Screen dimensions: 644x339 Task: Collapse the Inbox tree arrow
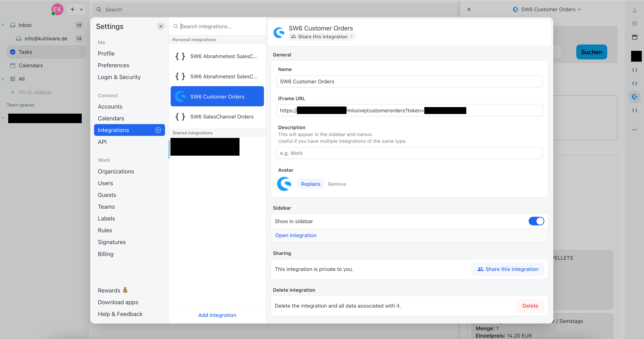tap(3, 25)
